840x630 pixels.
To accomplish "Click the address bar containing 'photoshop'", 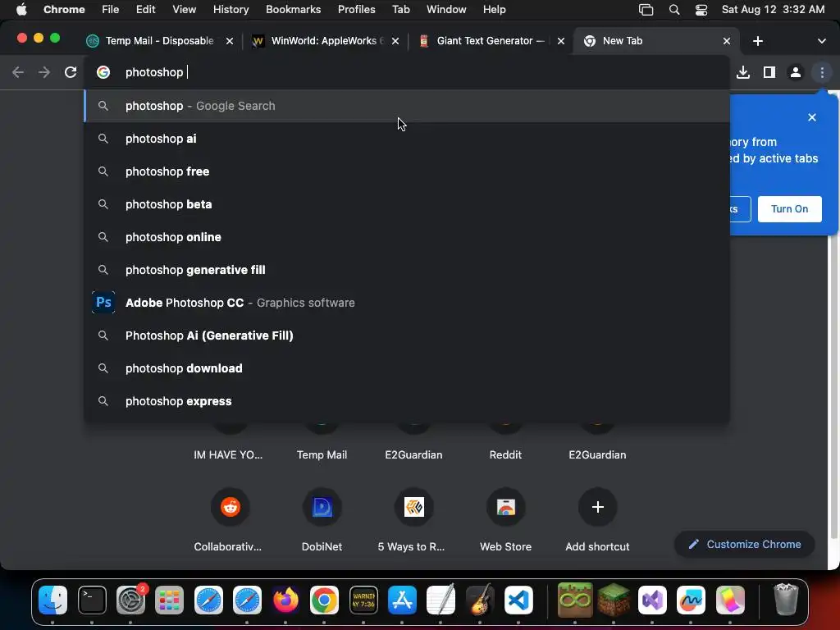I will (x=407, y=72).
